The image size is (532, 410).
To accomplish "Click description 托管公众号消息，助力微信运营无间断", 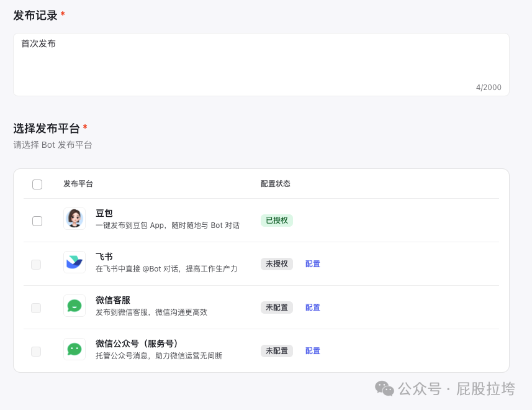I will [x=159, y=356].
